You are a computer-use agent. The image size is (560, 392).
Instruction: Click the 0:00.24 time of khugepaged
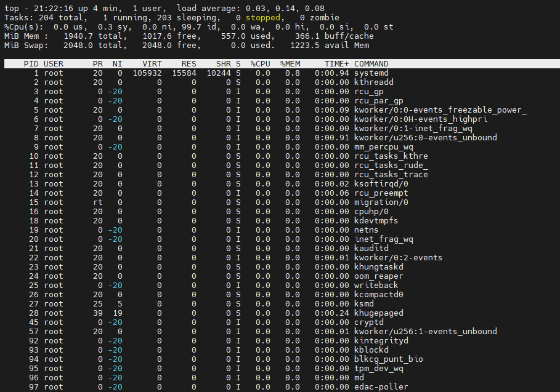pos(332,313)
